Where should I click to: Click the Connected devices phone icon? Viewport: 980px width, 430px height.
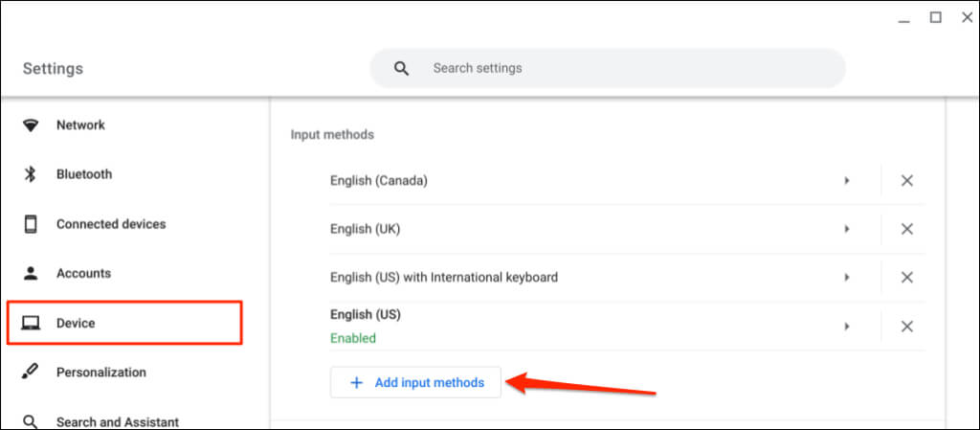[31, 224]
